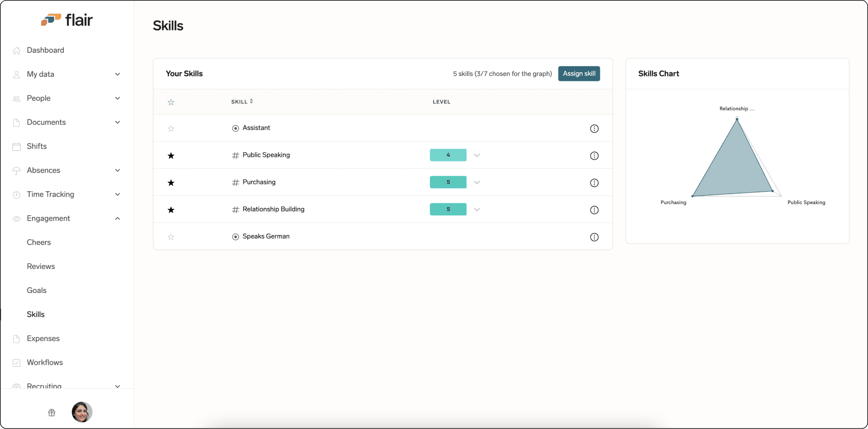Open Workflows in sidebar
The width and height of the screenshot is (868, 429).
click(x=45, y=363)
